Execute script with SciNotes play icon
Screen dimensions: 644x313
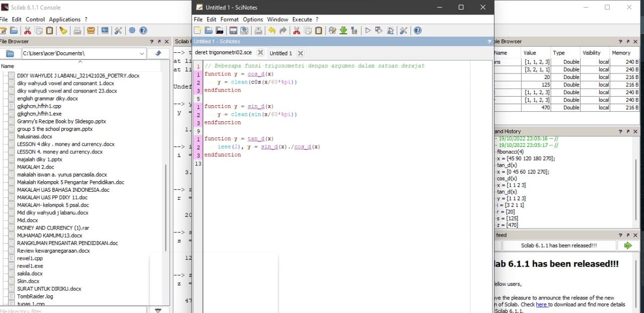coord(368,31)
